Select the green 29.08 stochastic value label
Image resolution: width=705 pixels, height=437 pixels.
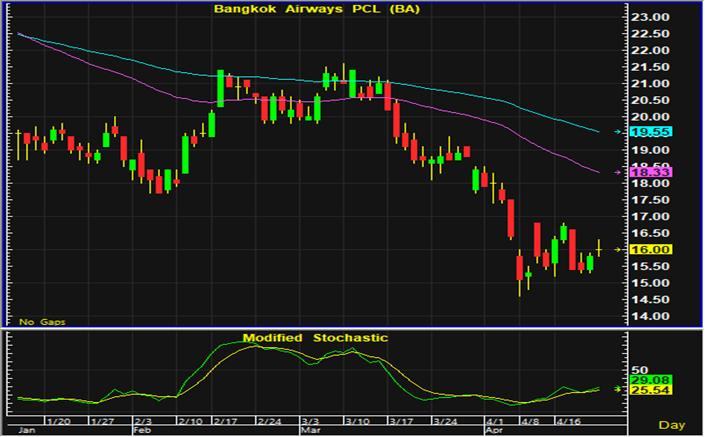(651, 380)
